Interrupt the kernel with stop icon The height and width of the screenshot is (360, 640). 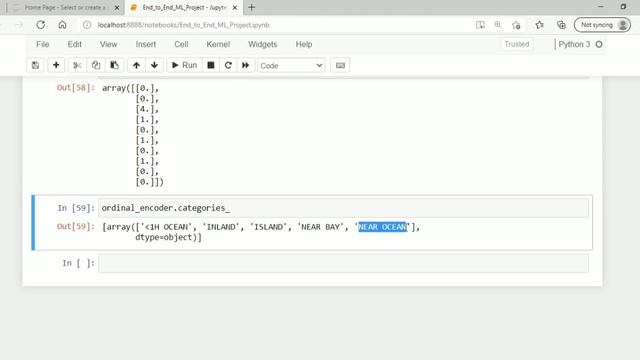[x=211, y=65]
